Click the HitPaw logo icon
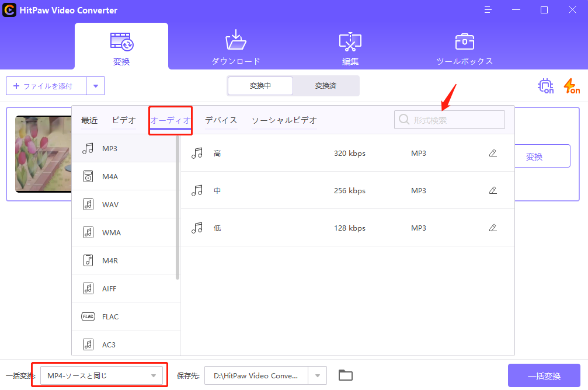This screenshot has height=390, width=588. click(x=9, y=10)
